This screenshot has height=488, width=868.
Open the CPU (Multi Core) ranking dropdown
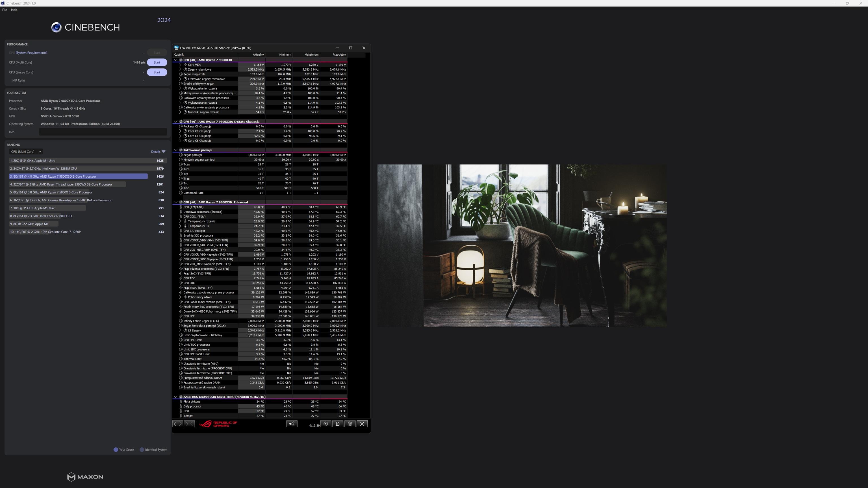pyautogui.click(x=26, y=152)
